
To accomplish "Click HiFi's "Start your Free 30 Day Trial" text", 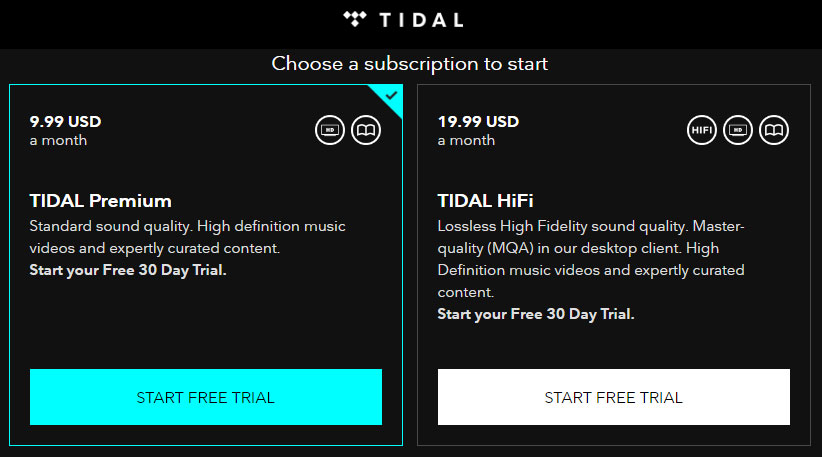I will pos(536,314).
